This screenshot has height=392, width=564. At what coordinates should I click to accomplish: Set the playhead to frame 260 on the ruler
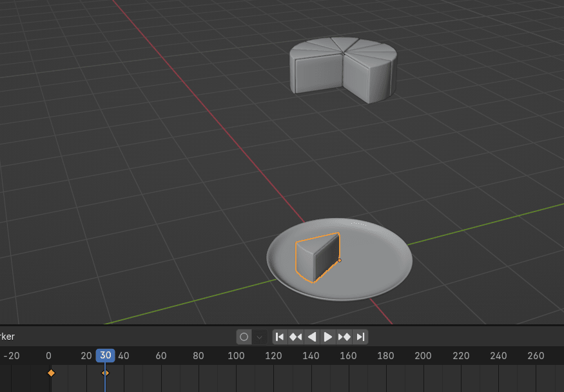pos(535,356)
